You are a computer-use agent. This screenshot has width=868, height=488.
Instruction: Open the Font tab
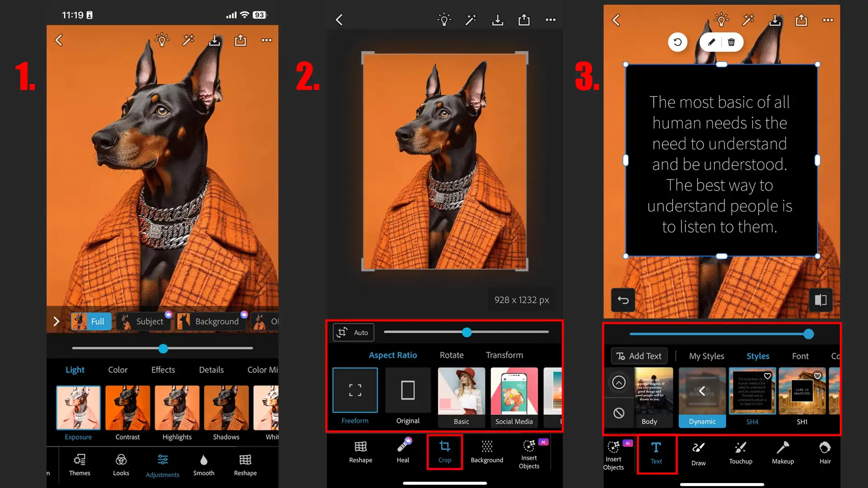pyautogui.click(x=800, y=356)
